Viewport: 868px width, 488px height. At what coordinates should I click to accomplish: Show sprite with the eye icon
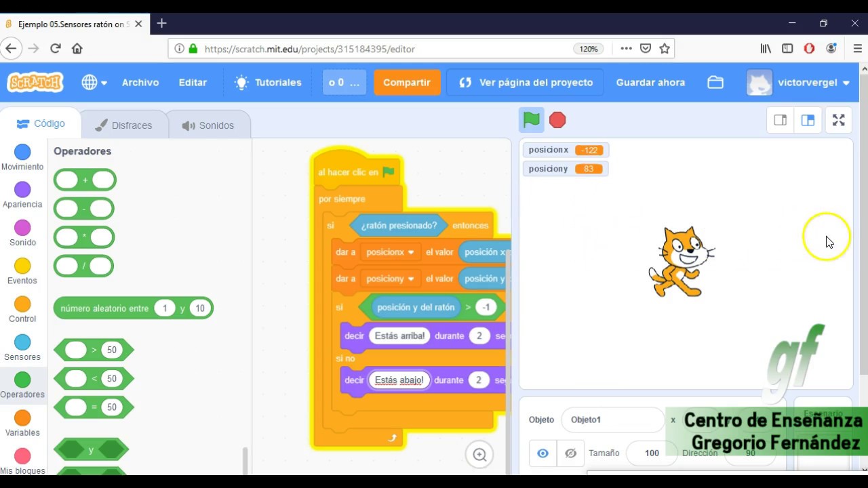[542, 453]
